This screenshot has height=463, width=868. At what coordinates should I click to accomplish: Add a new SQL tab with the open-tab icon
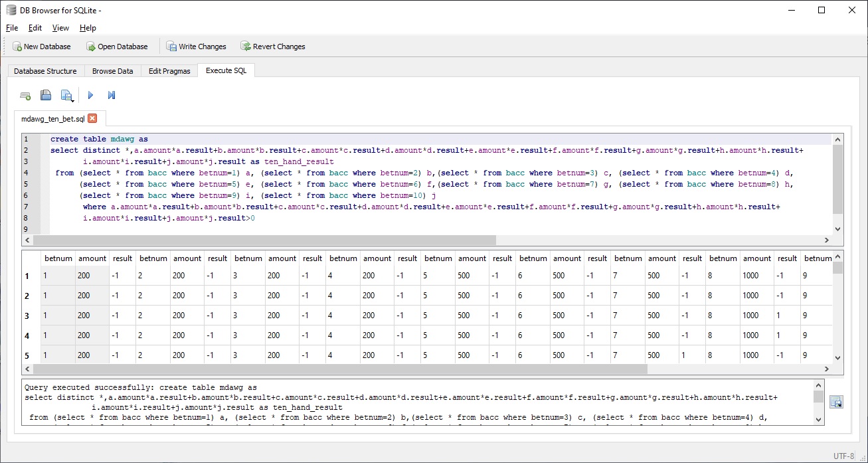click(x=25, y=96)
